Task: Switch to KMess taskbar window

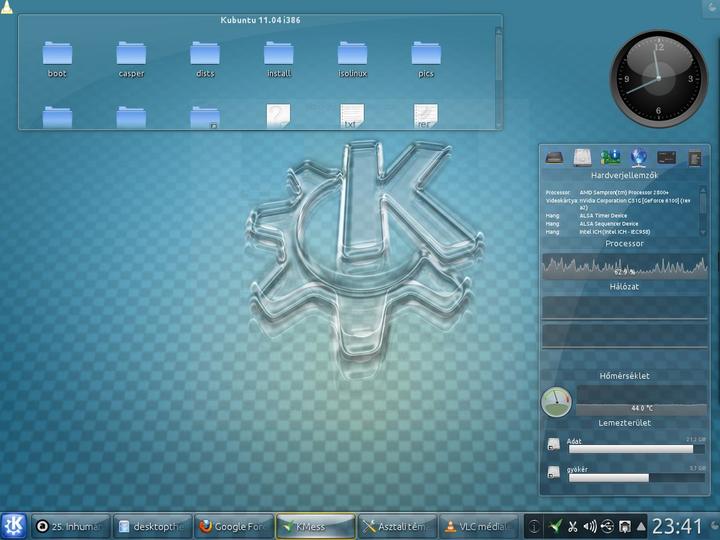Action: pyautogui.click(x=315, y=526)
